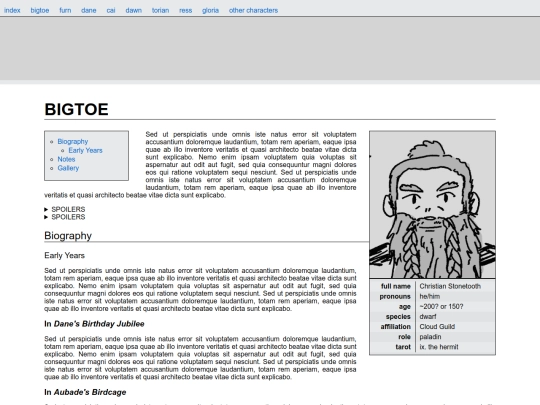Visit the dawn character link
The width and height of the screenshot is (540, 405).
click(134, 10)
